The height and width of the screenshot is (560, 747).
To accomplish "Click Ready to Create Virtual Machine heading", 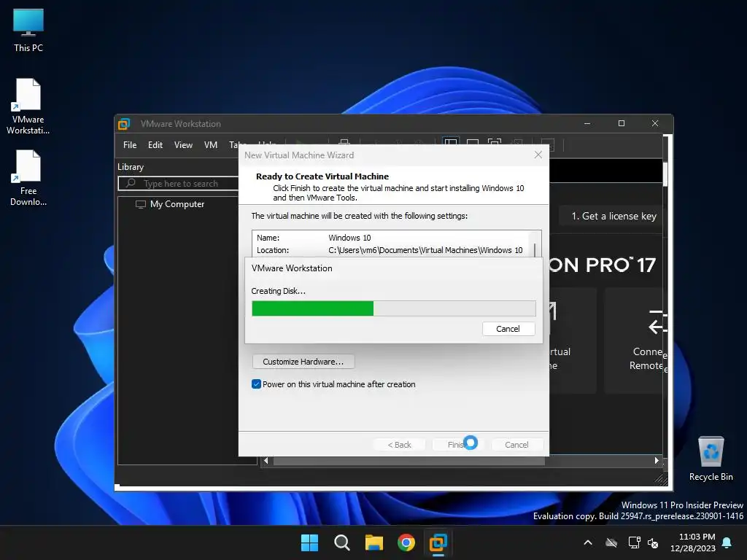I will coord(322,176).
